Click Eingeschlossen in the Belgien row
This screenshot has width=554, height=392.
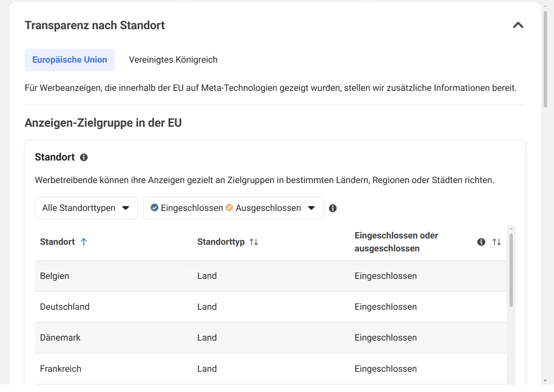tap(385, 276)
